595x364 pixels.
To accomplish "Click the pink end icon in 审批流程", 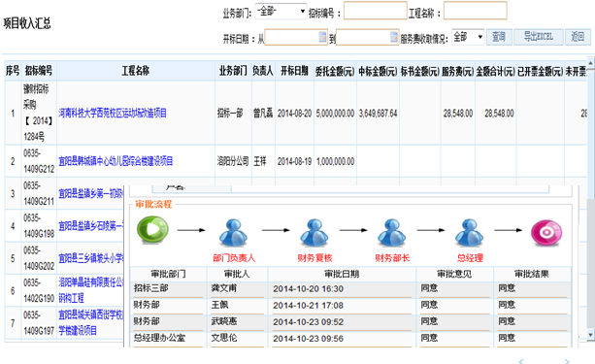I will point(546,232).
